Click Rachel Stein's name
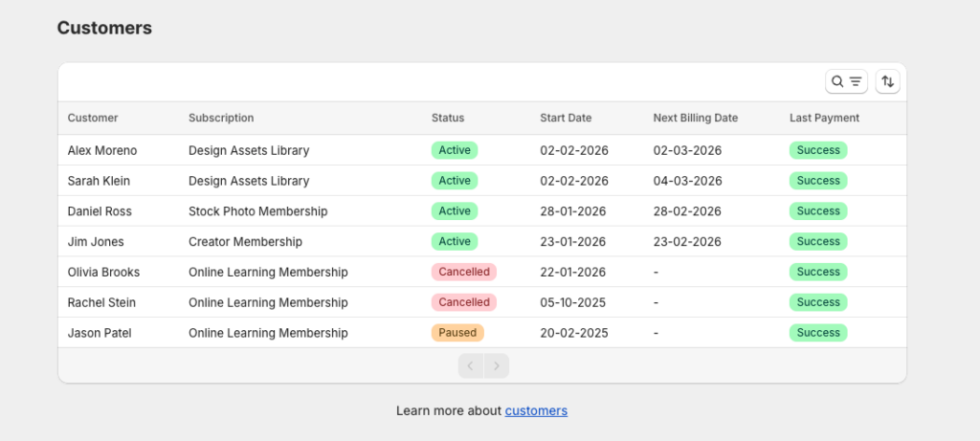This screenshot has height=441, width=980. pyautogui.click(x=101, y=302)
